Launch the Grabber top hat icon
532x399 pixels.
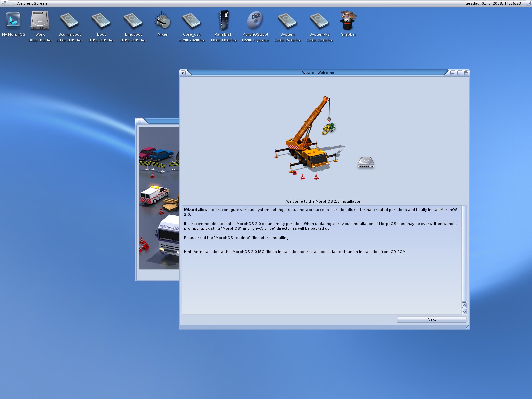coord(348,21)
